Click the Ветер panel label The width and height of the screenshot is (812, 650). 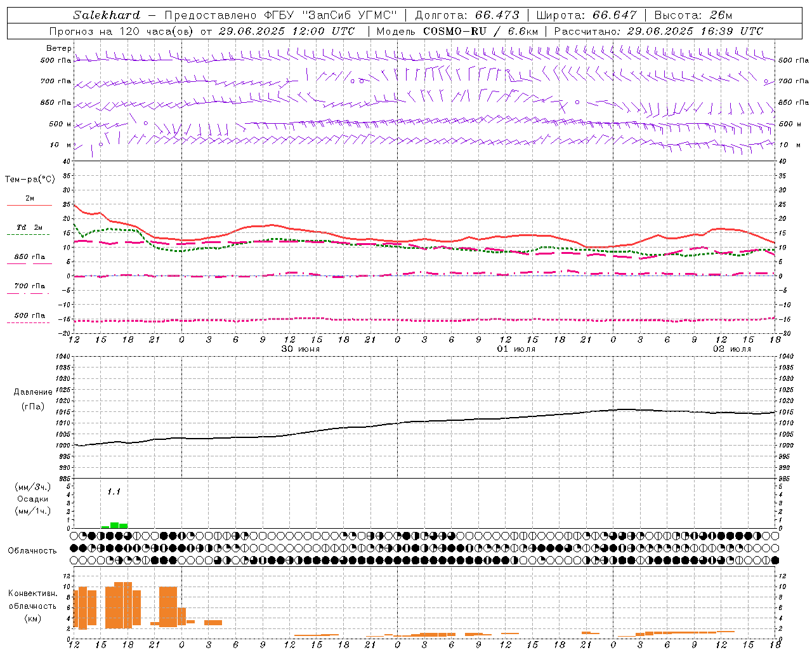point(58,48)
